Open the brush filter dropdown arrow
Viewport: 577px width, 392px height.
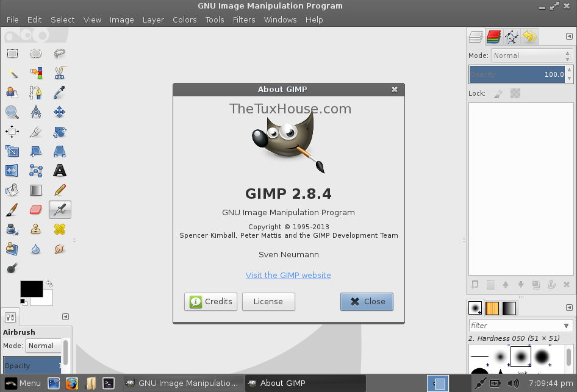566,326
